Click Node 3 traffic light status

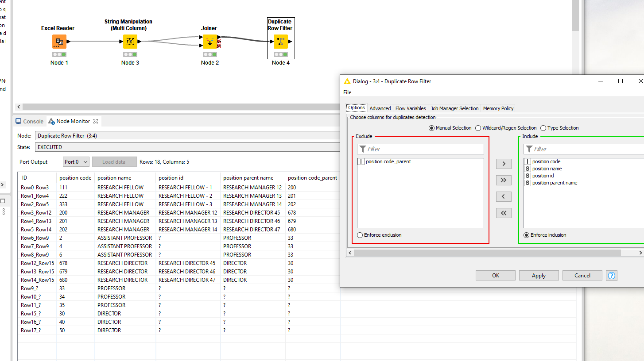(130, 54)
